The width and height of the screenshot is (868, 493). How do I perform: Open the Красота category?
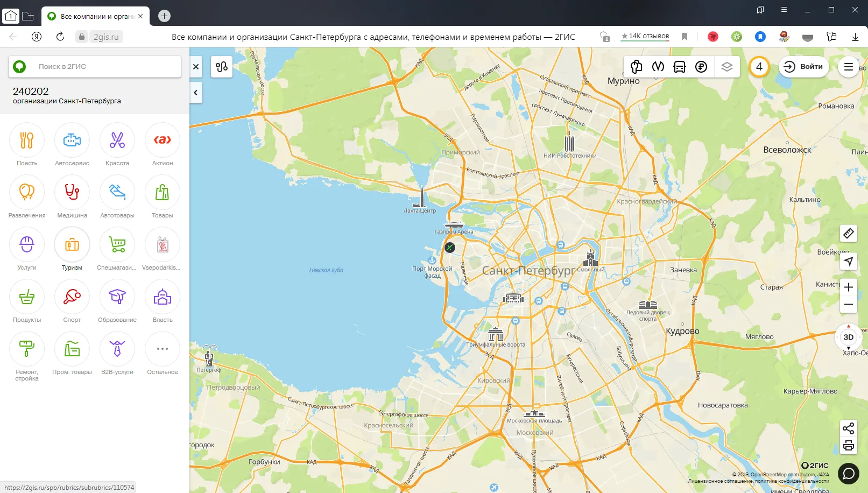117,145
